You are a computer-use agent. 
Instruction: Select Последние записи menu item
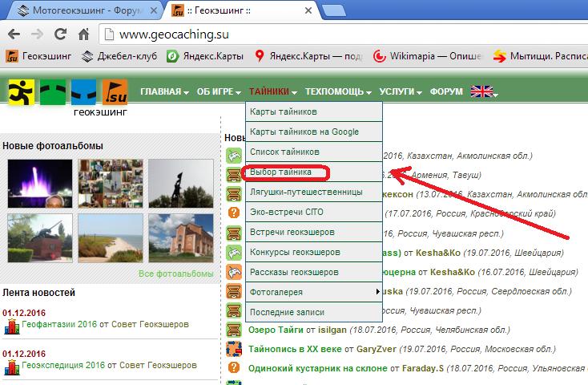(314, 312)
